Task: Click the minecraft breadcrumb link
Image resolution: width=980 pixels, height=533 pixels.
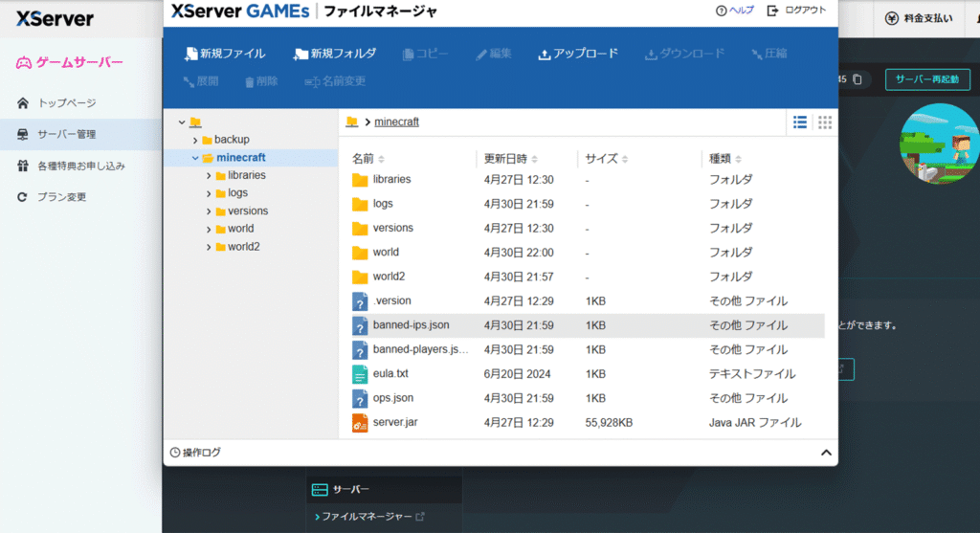Action: click(x=396, y=122)
